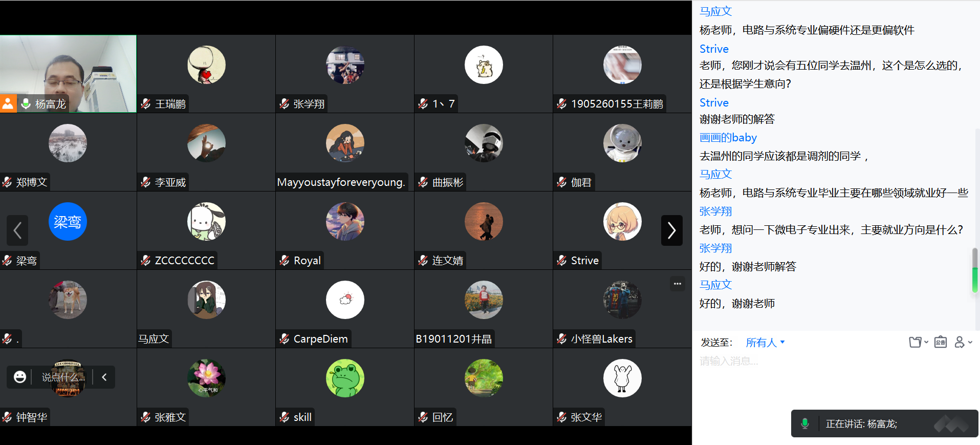Collapse the 说点什么 bar with arrow
Screen dimensions: 980x445
point(104,377)
